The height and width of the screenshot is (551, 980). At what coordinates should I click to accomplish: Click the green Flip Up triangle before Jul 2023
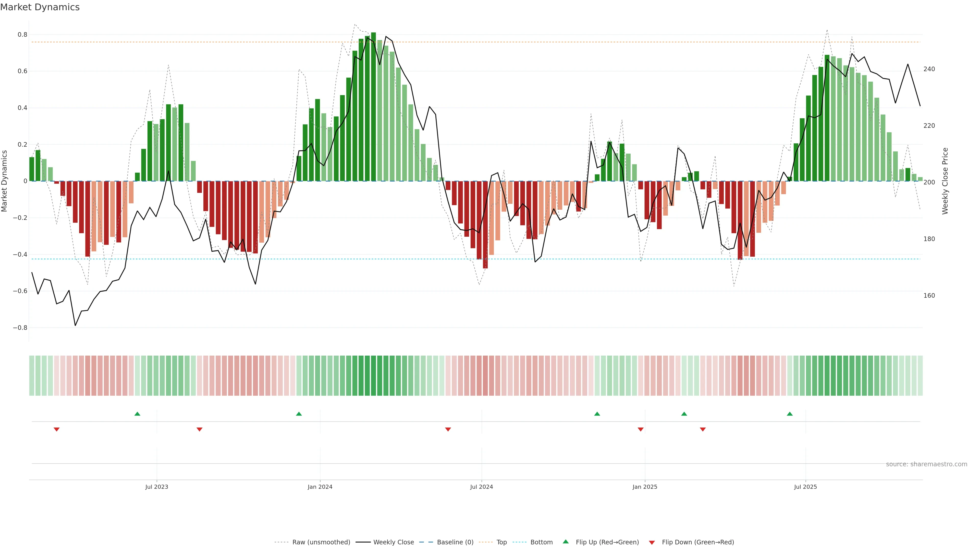pos(137,414)
